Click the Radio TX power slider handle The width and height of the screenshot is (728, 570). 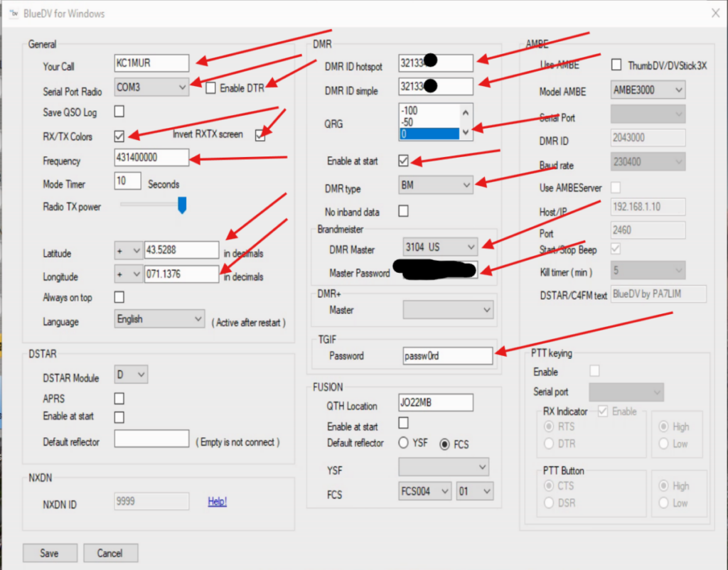tap(181, 205)
